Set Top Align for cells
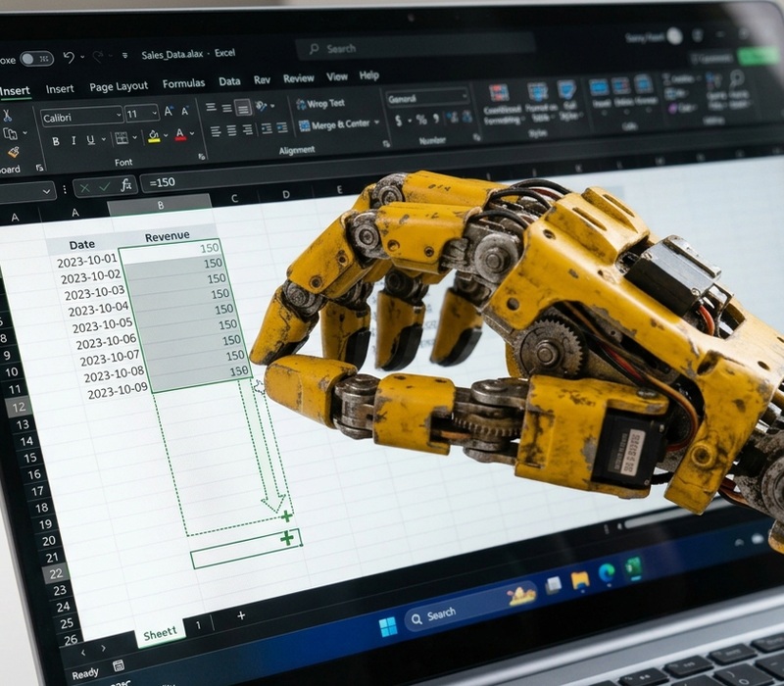Screen dimensions: 784x686 tap(211, 108)
